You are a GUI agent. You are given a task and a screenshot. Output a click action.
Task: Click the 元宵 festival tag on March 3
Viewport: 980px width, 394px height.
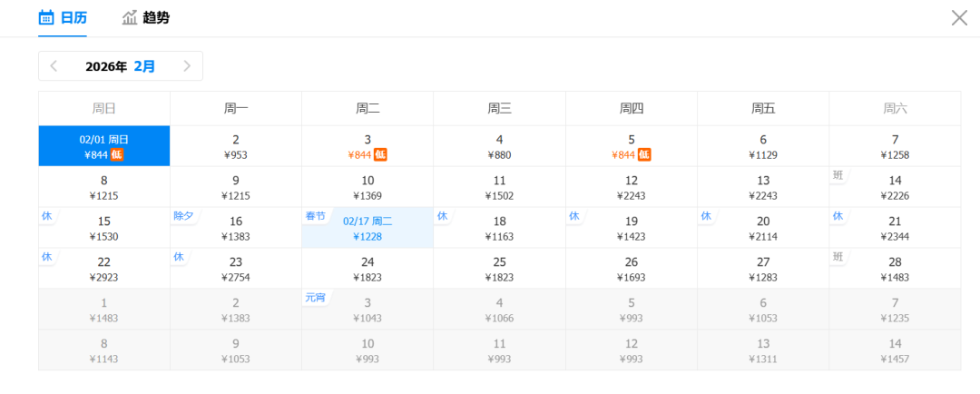[x=315, y=297]
